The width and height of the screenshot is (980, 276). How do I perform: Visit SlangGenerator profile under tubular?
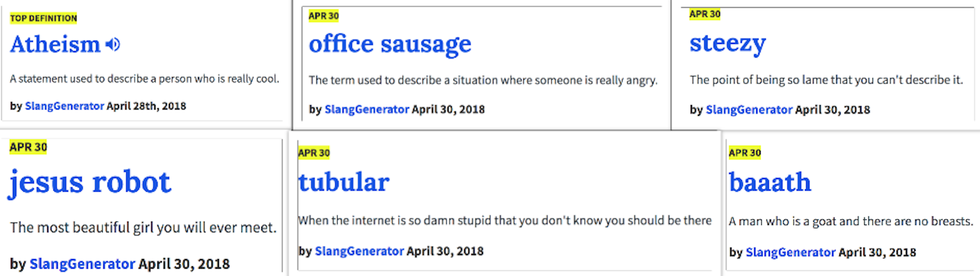point(359,251)
